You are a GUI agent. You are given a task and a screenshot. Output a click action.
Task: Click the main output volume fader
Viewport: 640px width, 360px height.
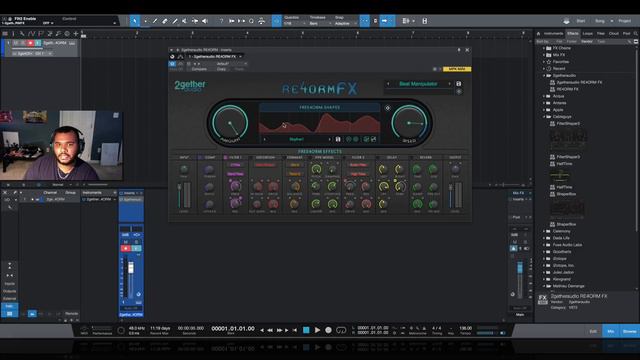[520, 267]
